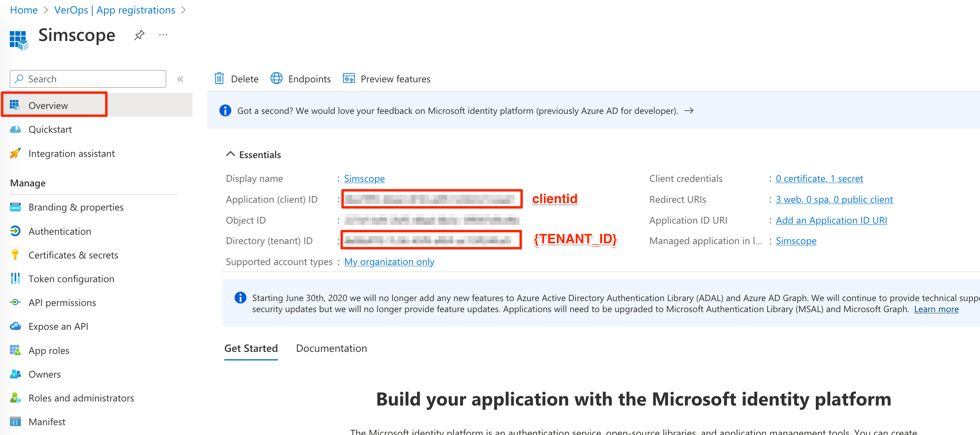
Task: Click the trash Delete icon
Action: (x=219, y=78)
